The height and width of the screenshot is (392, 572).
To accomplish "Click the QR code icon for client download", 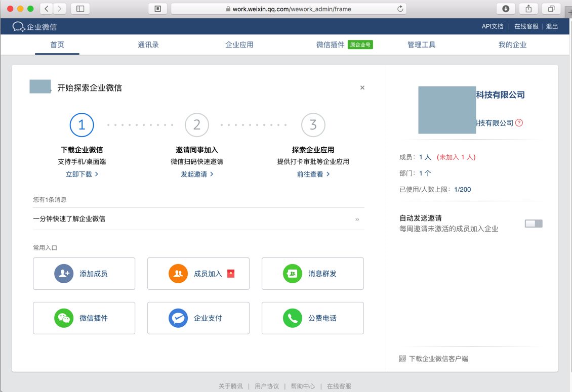I will point(402,359).
